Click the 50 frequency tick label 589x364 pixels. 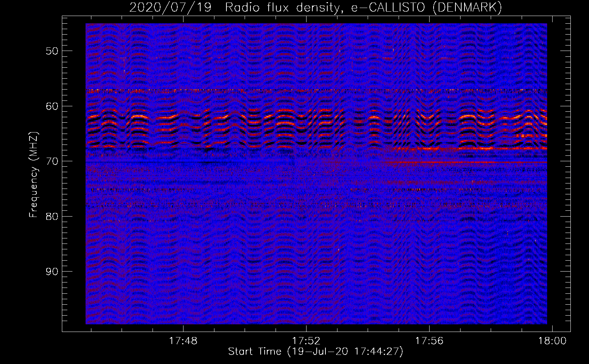[52, 51]
